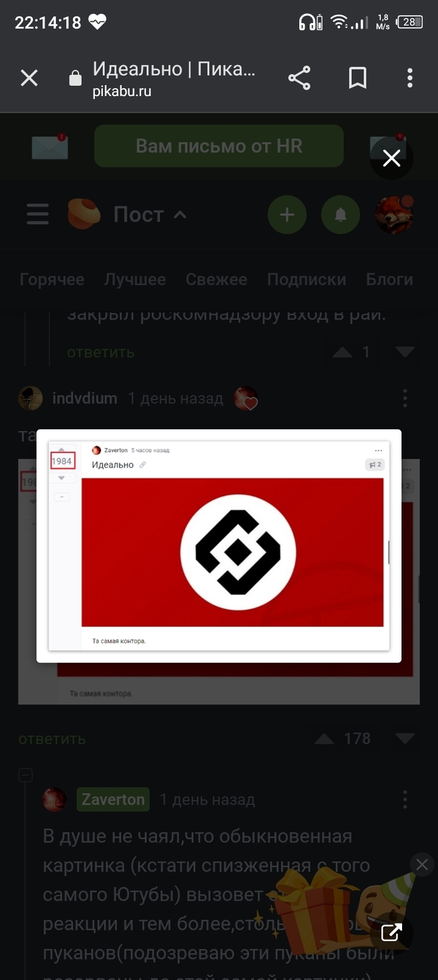Open notifications via the bell icon
Image resolution: width=438 pixels, height=980 pixels.
pos(341,215)
